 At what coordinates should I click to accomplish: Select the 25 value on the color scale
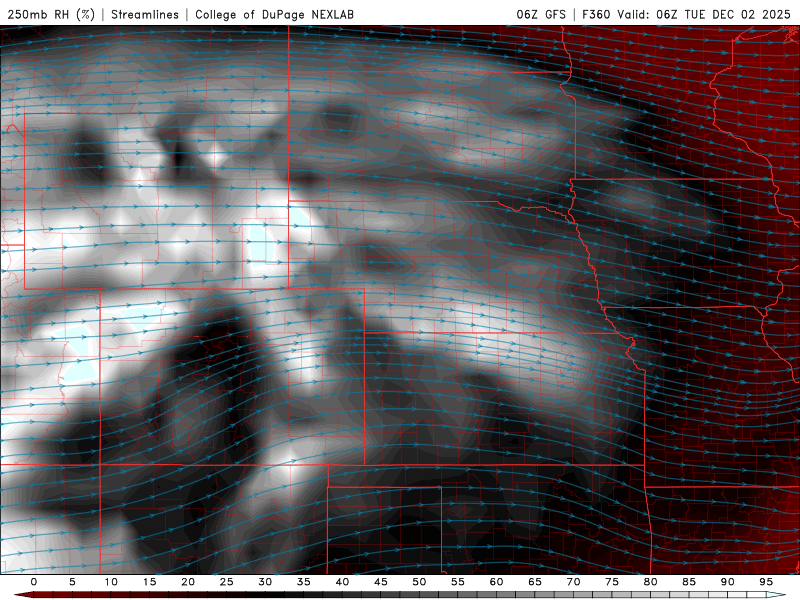pos(227,582)
